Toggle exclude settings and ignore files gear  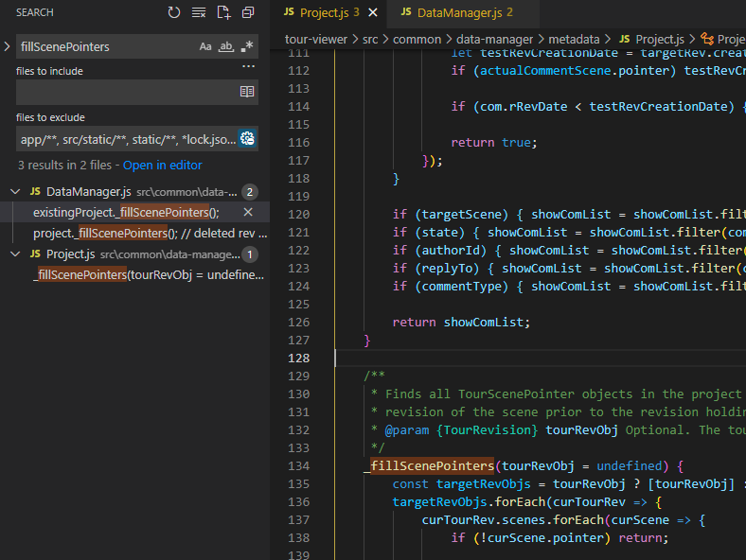(x=247, y=139)
